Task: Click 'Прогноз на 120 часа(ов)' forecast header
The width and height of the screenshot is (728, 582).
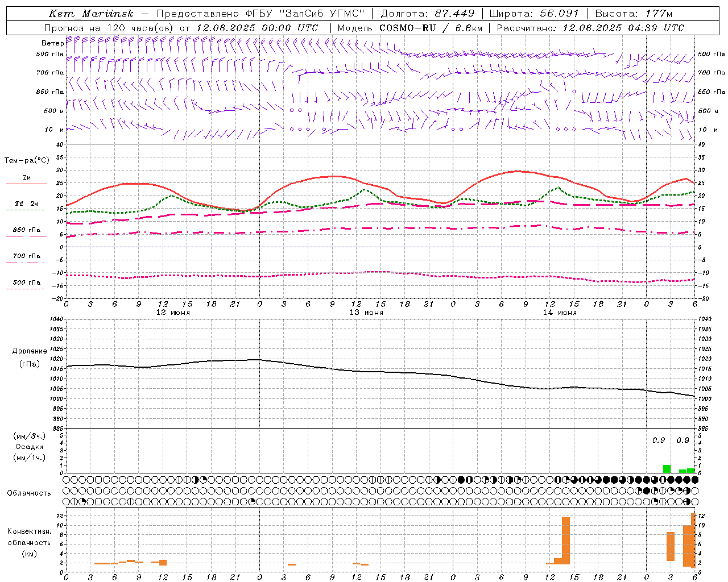Action: click(x=109, y=28)
